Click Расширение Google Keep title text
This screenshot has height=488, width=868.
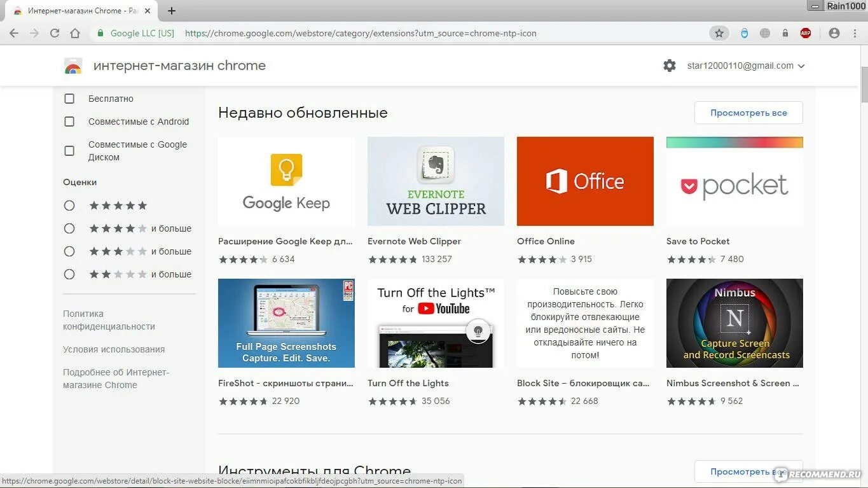pyautogui.click(x=285, y=241)
